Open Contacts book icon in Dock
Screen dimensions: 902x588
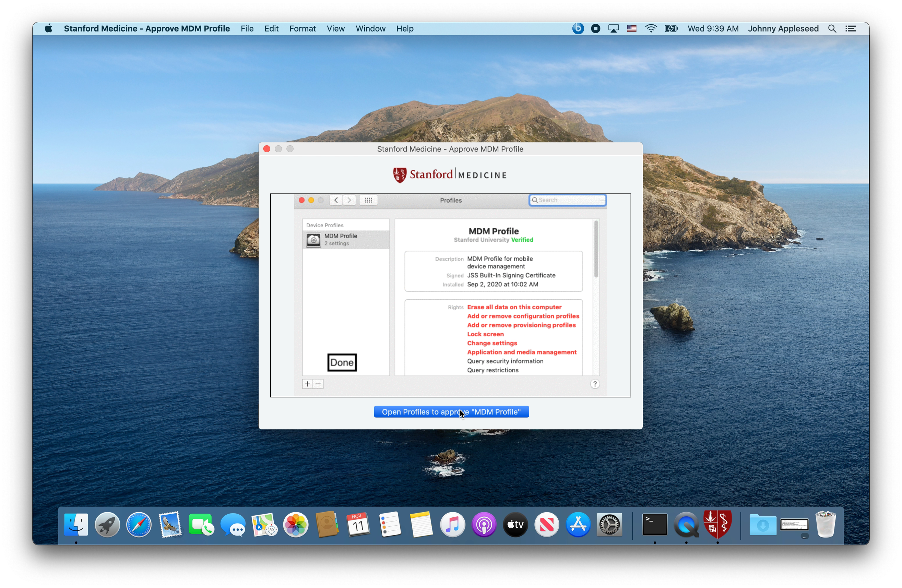point(327,525)
